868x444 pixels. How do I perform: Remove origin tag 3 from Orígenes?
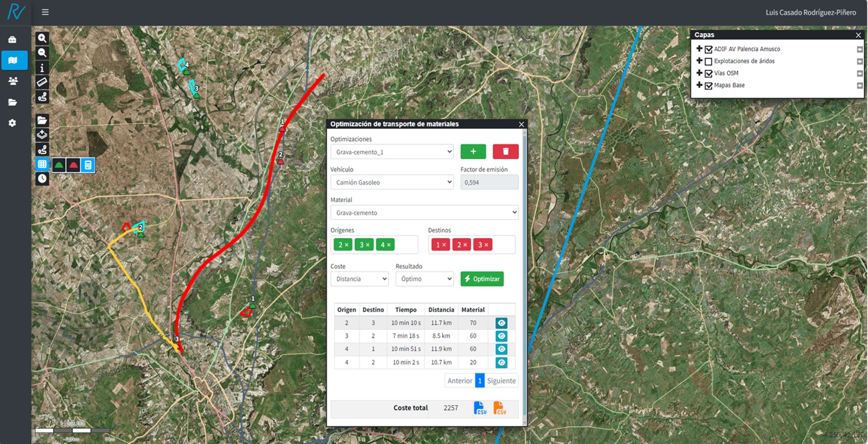click(x=367, y=245)
